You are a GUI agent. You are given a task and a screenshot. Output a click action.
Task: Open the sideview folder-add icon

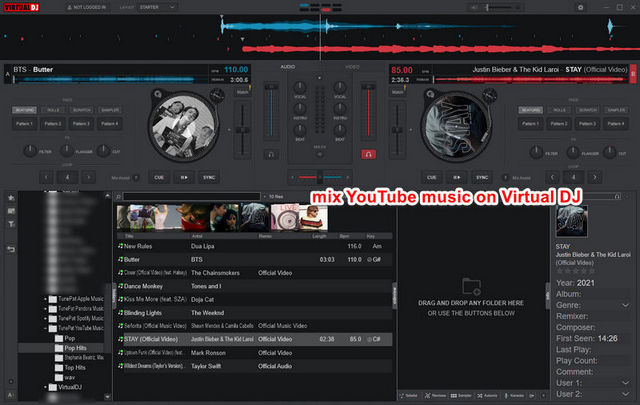coord(471,286)
